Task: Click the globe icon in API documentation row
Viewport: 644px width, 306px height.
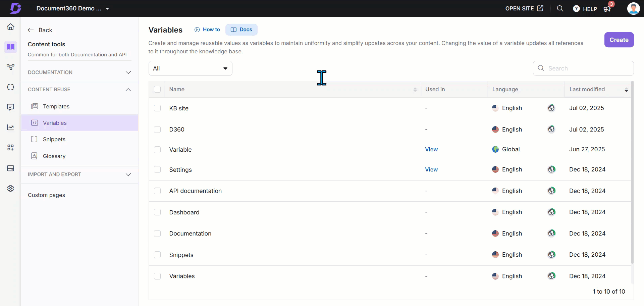Action: (x=551, y=191)
